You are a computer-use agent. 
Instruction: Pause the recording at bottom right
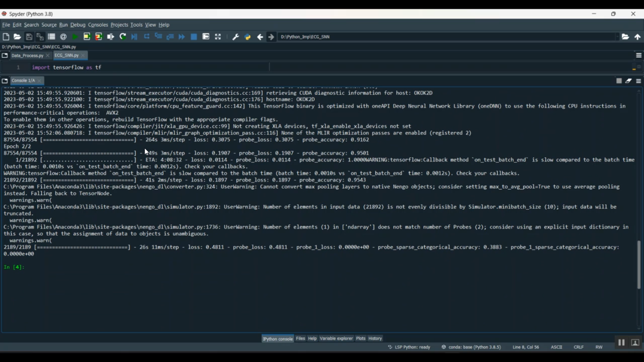click(621, 342)
